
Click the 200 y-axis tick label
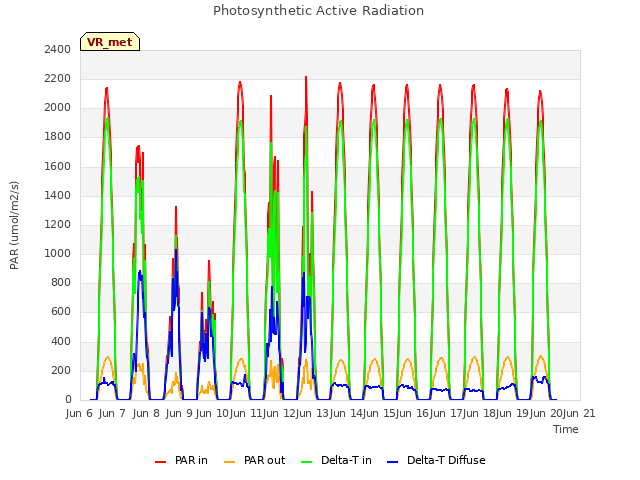61,371
